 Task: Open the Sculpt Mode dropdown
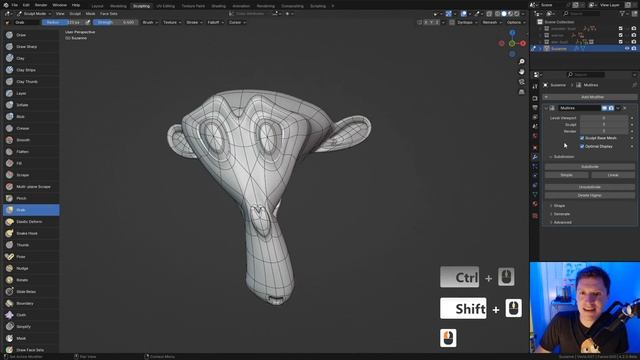pyautogui.click(x=34, y=13)
